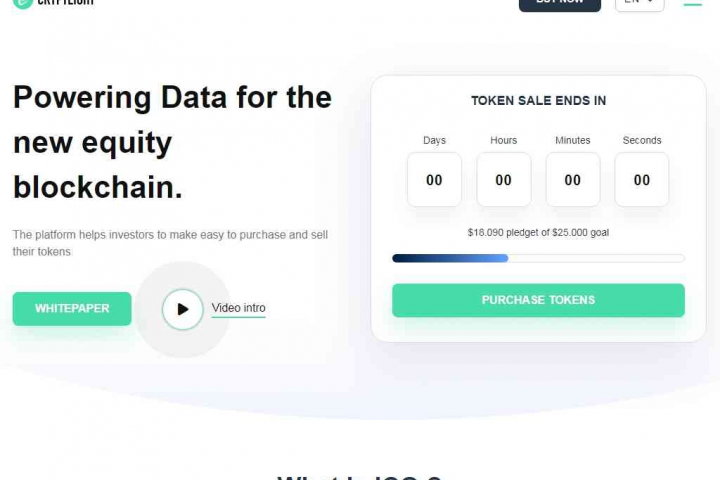Click the token sale progress bar
This screenshot has width=720, height=480.
point(538,258)
